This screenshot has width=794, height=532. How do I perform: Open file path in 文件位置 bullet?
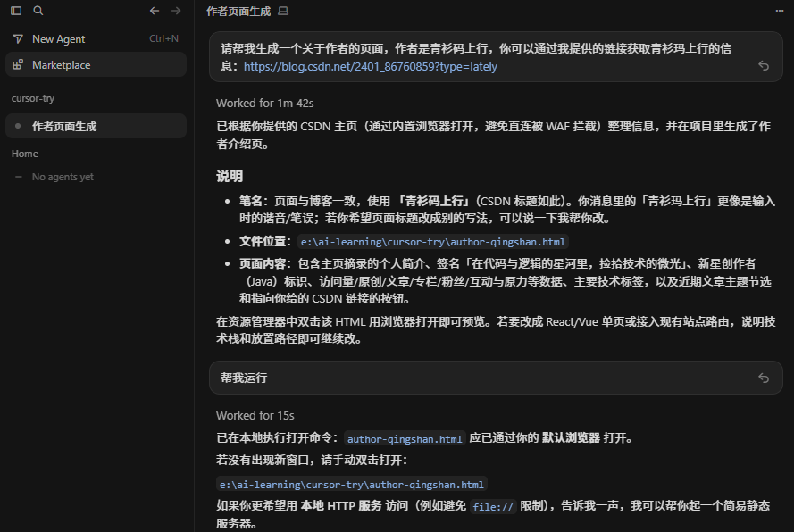pyautogui.click(x=433, y=242)
